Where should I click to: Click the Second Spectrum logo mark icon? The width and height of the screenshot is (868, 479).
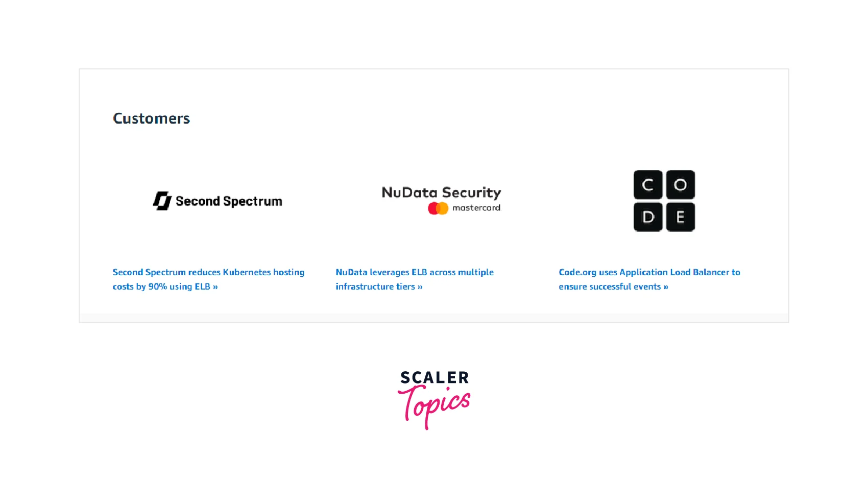click(162, 201)
